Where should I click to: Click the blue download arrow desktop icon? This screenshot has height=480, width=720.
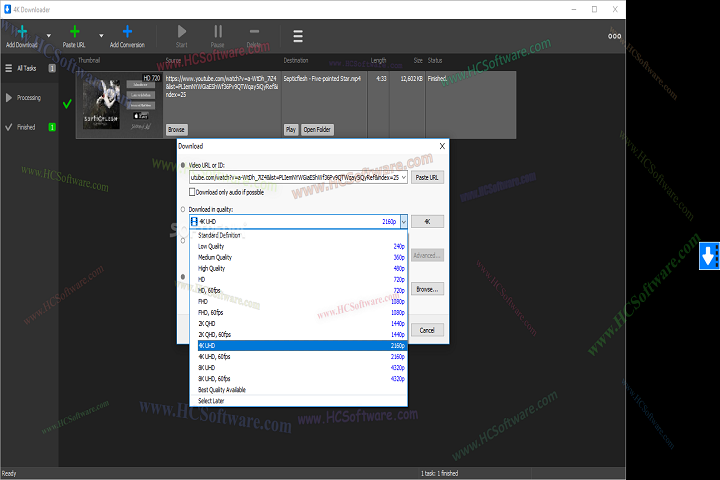[709, 256]
